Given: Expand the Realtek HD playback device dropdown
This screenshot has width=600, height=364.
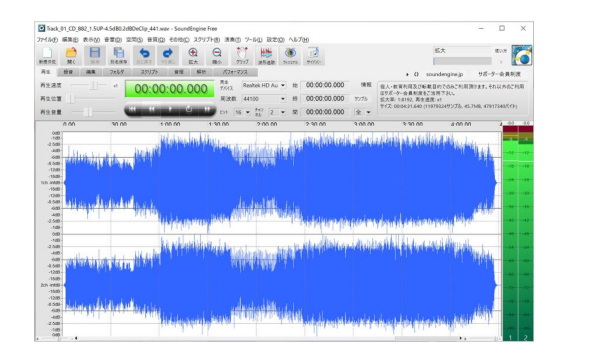Looking at the screenshot, I should click(283, 85).
